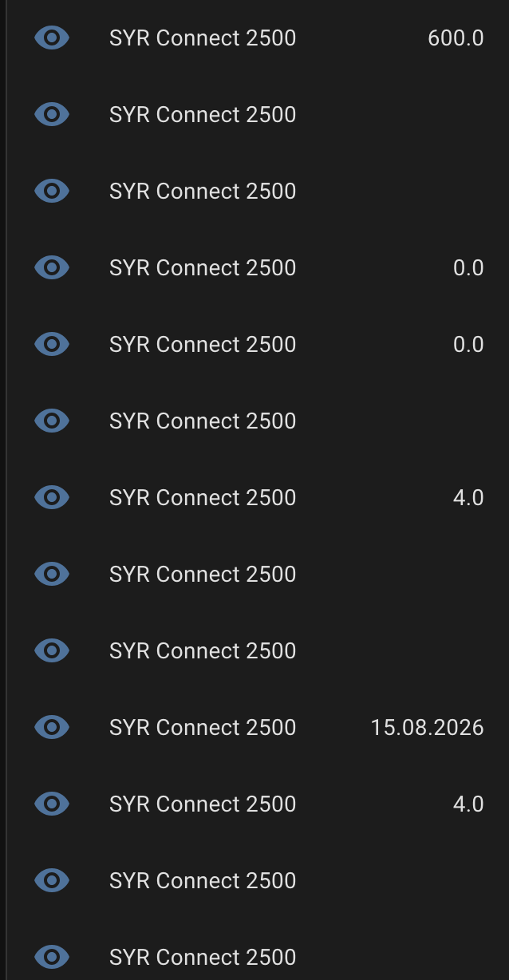Click the eye icon between the 0.0 and 4.0 rows
Screen dimensions: 509x980
pos(52,421)
